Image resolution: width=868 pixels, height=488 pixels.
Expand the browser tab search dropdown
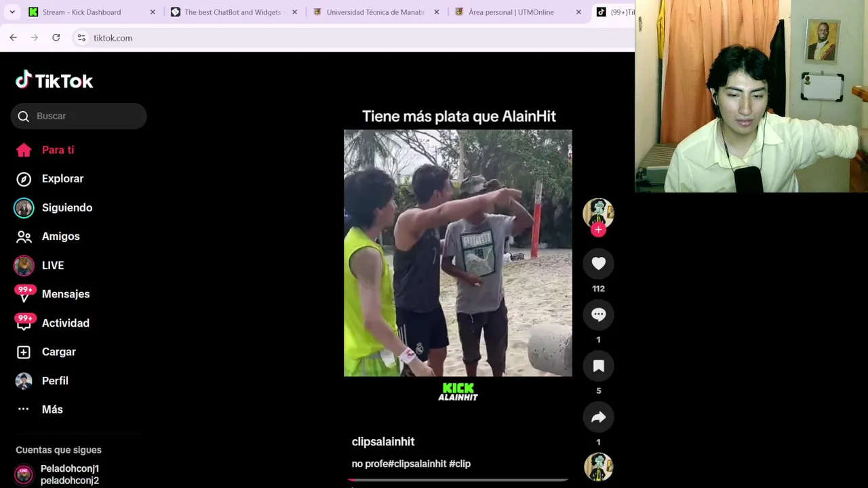point(12,12)
